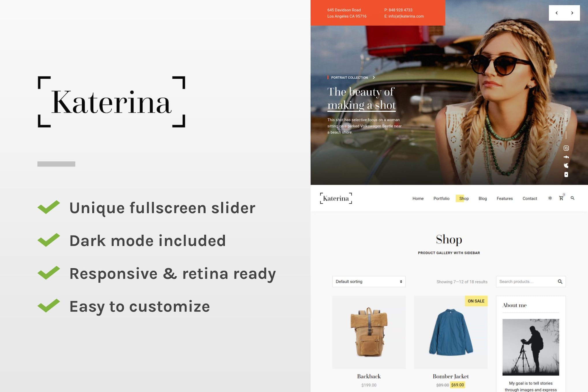This screenshot has height=392, width=588.
Task: Click the back navigation arrow button
Action: coord(557,13)
